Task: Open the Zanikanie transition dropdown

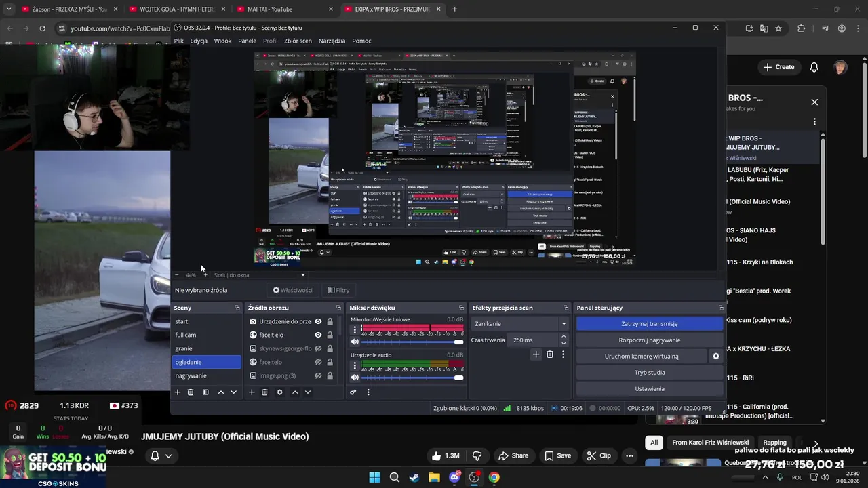Action: pyautogui.click(x=520, y=323)
